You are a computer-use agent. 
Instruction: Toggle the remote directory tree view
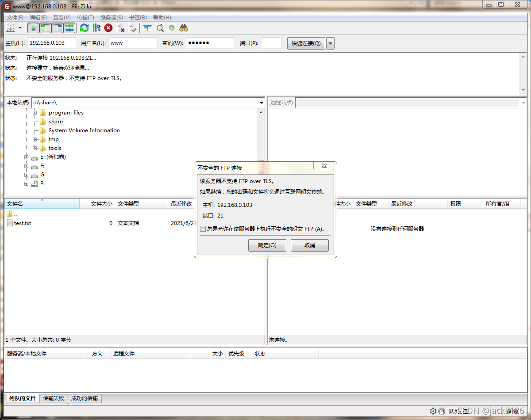(x=58, y=28)
